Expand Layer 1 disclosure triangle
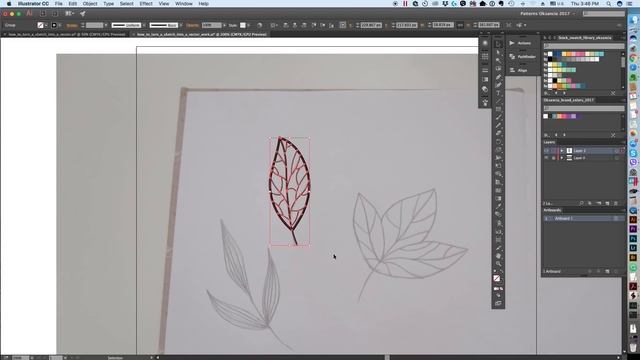This screenshot has height=360, width=640. point(562,151)
